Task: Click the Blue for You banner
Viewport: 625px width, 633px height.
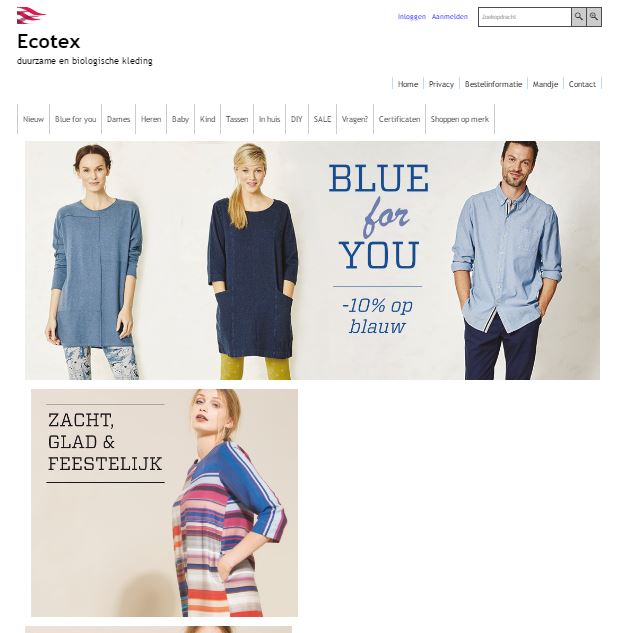Action: (312, 260)
